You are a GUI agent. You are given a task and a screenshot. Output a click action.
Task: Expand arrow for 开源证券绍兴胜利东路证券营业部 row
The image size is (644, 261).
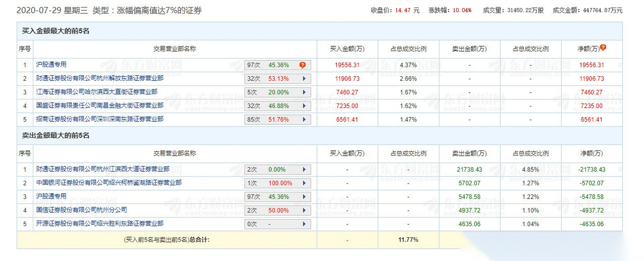coord(304,224)
